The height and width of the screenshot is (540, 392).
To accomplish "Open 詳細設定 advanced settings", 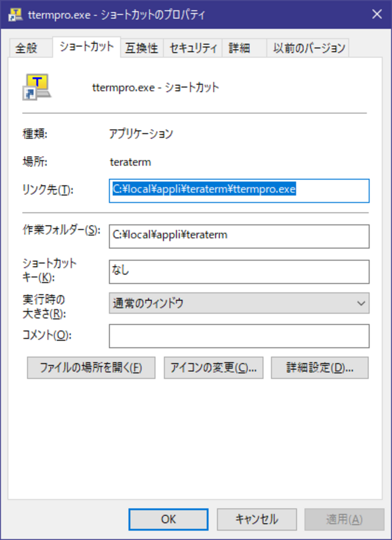I will 320,368.
